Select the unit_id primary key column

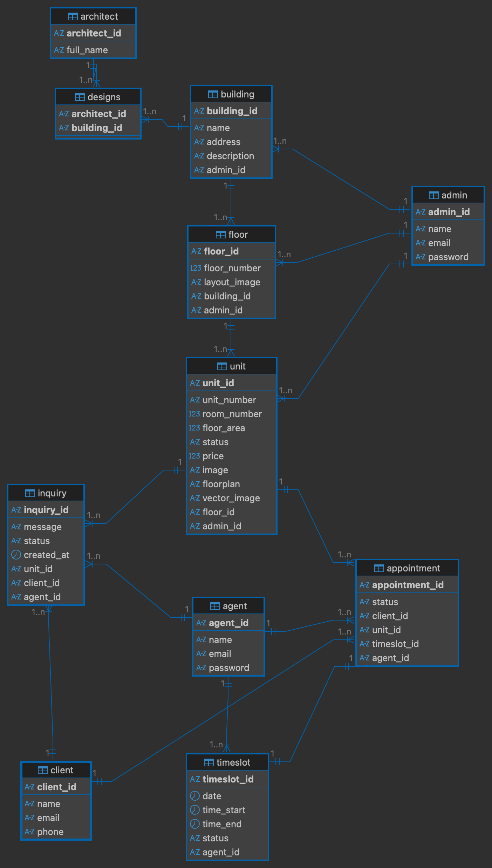click(218, 383)
